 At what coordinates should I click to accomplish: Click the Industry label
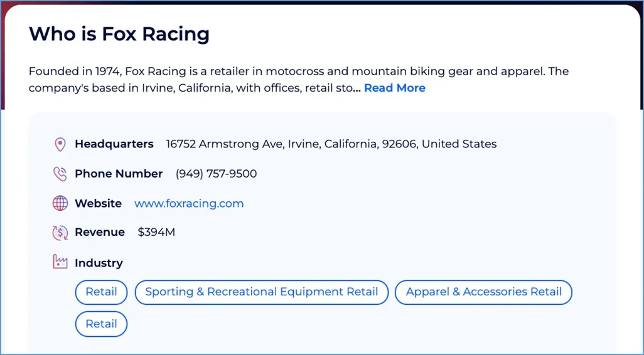(99, 263)
